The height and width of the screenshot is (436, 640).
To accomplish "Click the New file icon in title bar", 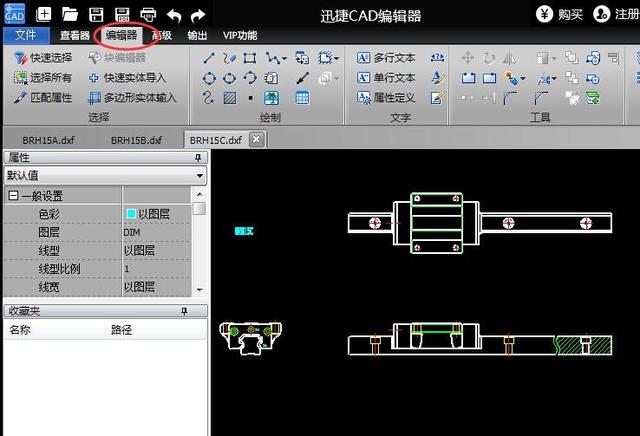I will pyautogui.click(x=43, y=14).
